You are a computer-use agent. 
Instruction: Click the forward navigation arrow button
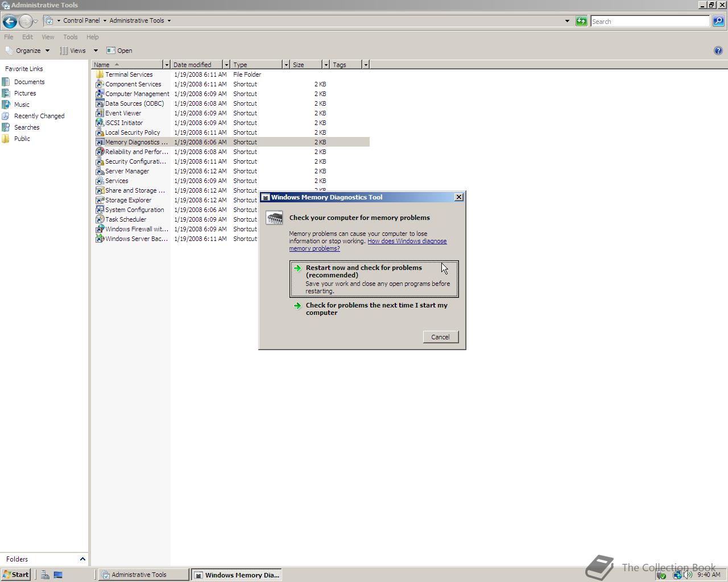[26, 22]
